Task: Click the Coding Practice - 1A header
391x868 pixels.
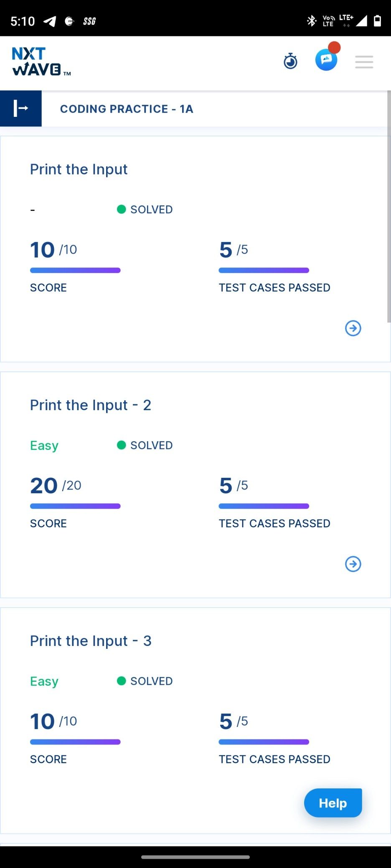Action: coord(127,109)
